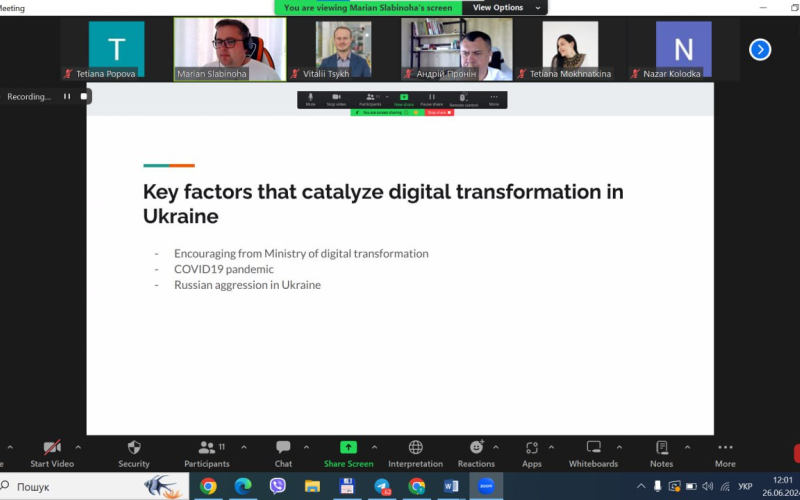This screenshot has height=500, width=800.
Task: Open the More options menu in the bottom toolbar
Action: pos(725,454)
